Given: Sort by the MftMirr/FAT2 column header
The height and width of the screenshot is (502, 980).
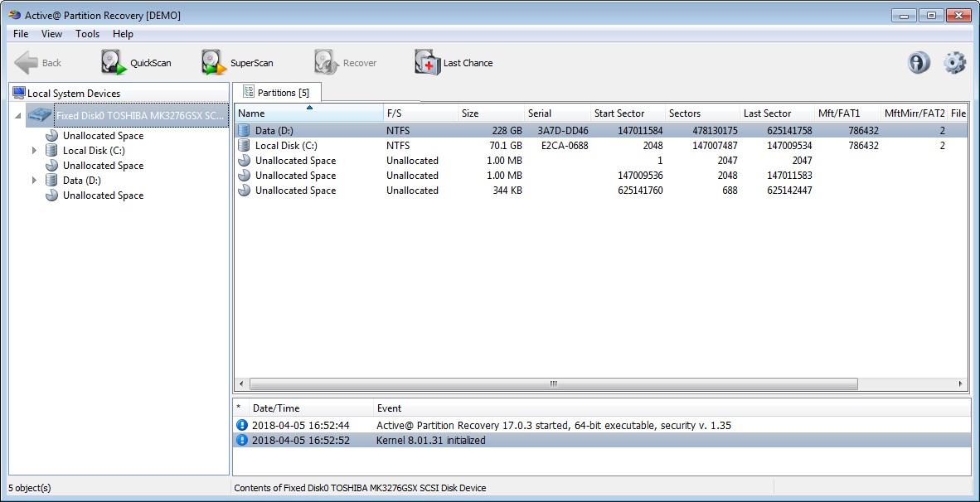Looking at the screenshot, I should [x=915, y=113].
